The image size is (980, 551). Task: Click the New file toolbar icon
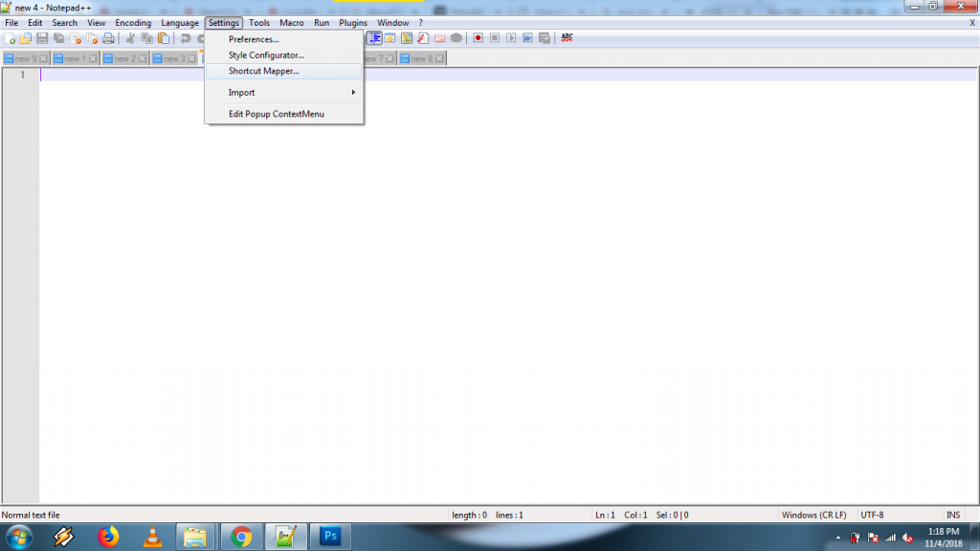10,38
